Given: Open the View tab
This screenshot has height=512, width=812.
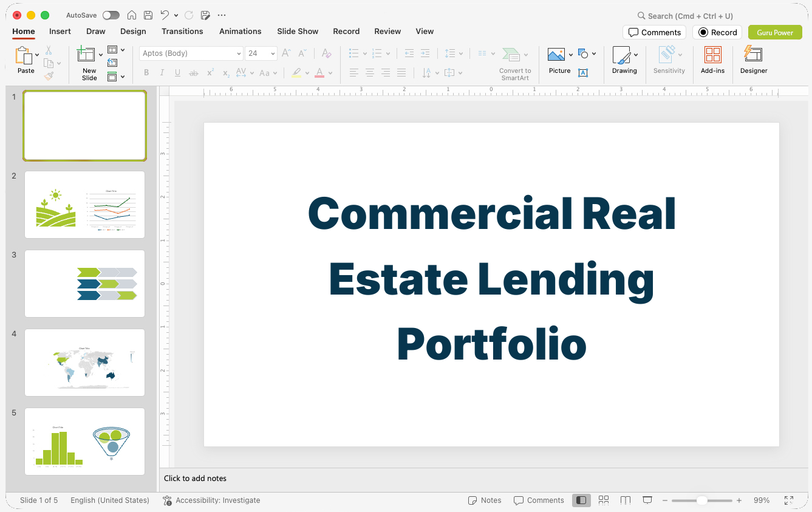Looking at the screenshot, I should (x=425, y=32).
